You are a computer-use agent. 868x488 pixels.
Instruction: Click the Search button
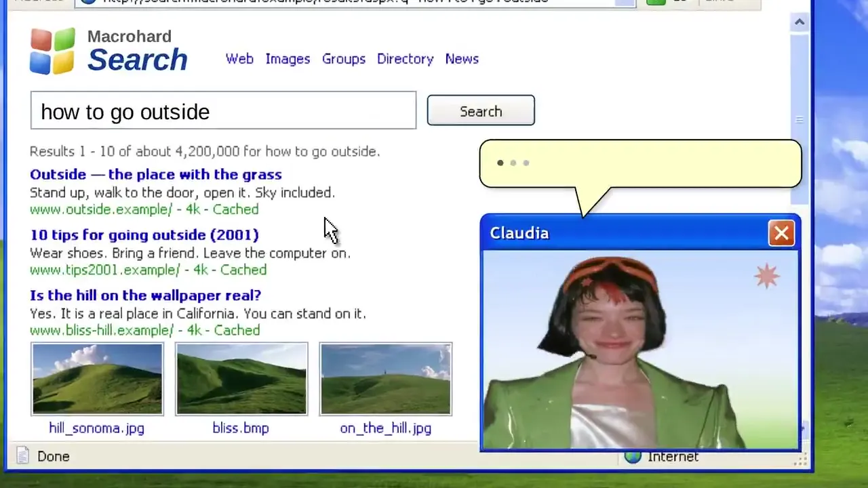click(481, 110)
